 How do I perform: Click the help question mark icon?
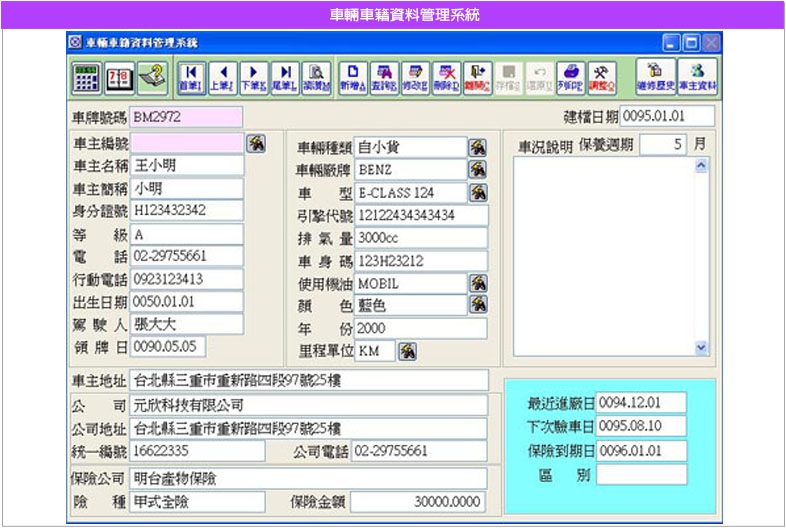click(150, 75)
